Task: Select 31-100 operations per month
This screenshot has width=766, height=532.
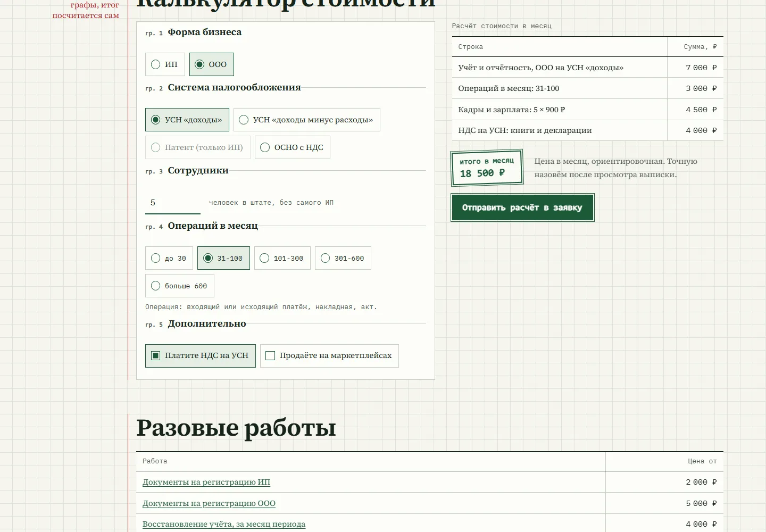Action: pos(223,258)
